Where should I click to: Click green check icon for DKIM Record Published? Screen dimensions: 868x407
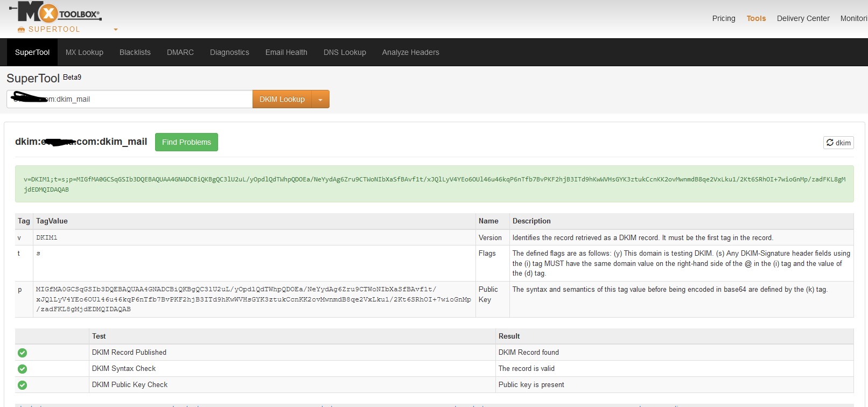tap(22, 353)
